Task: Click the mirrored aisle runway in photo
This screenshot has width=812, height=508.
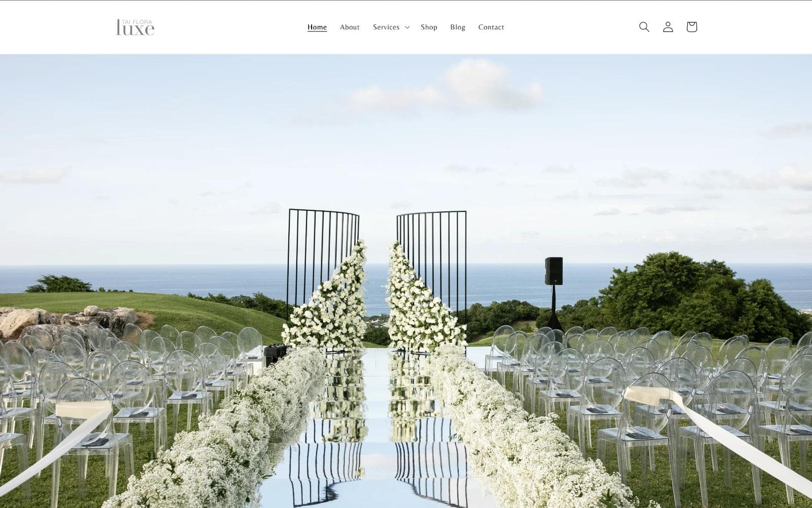Action: click(x=376, y=432)
